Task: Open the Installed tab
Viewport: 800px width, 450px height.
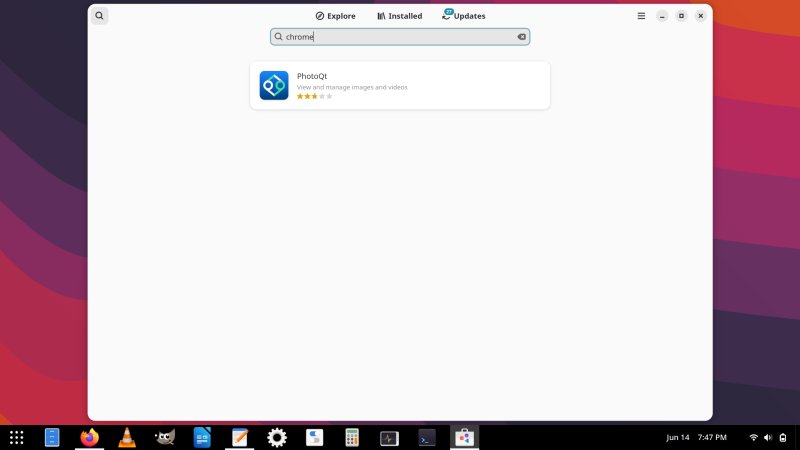Action: 399,16
